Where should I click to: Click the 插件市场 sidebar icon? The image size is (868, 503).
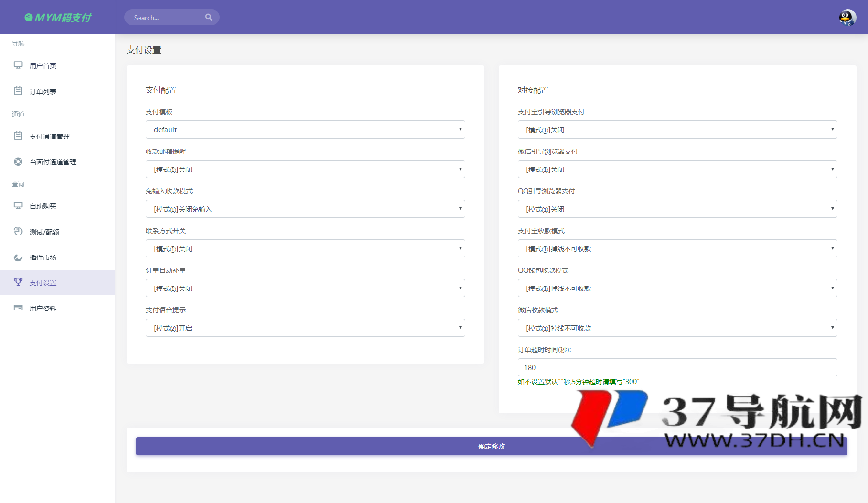18,257
